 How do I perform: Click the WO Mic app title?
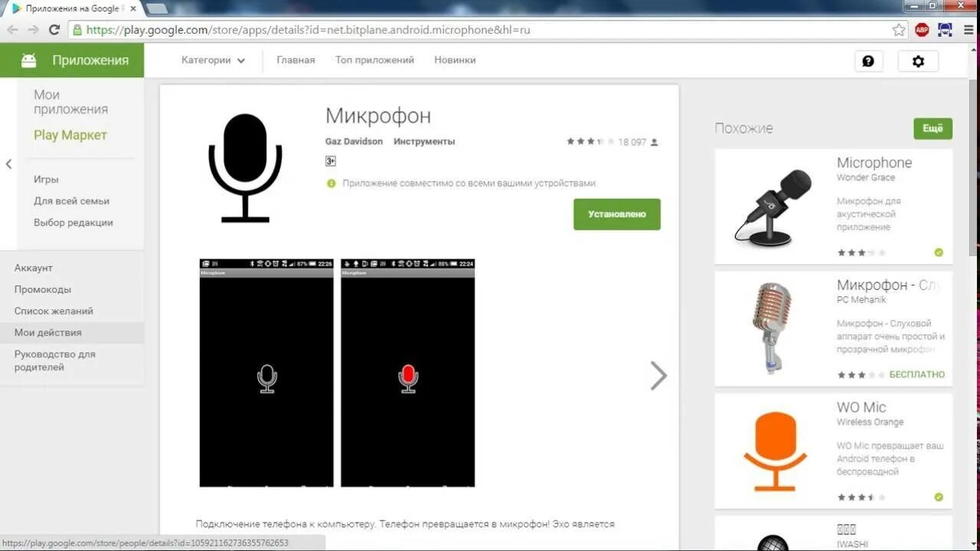[861, 408]
